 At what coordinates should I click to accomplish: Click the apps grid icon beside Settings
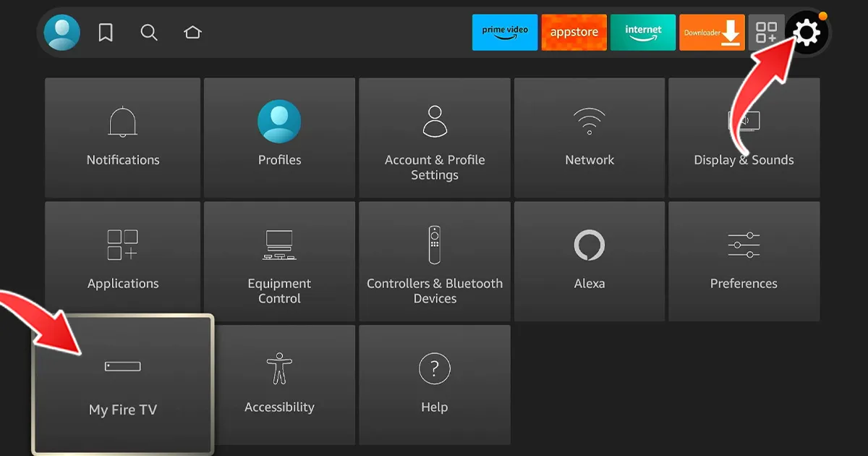(767, 32)
